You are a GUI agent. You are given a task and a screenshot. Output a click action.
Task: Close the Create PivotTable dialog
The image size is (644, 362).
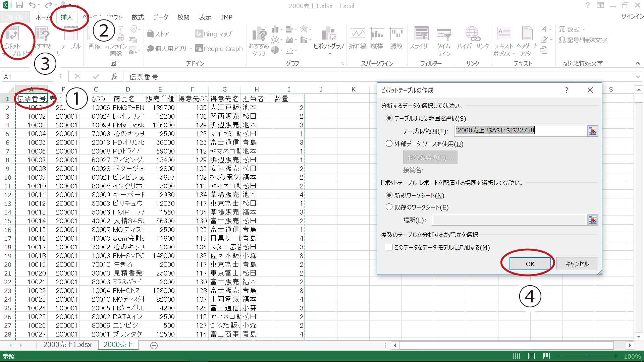[x=590, y=90]
